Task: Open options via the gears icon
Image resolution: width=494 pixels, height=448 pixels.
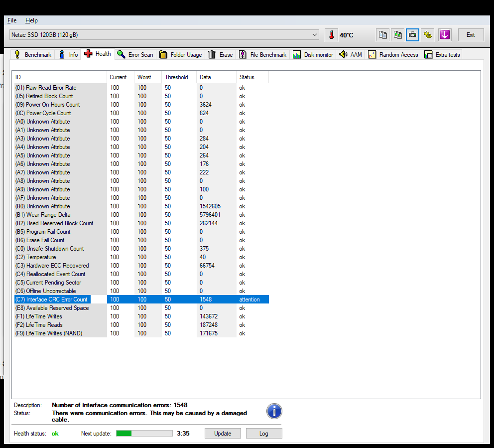Action: [428, 35]
